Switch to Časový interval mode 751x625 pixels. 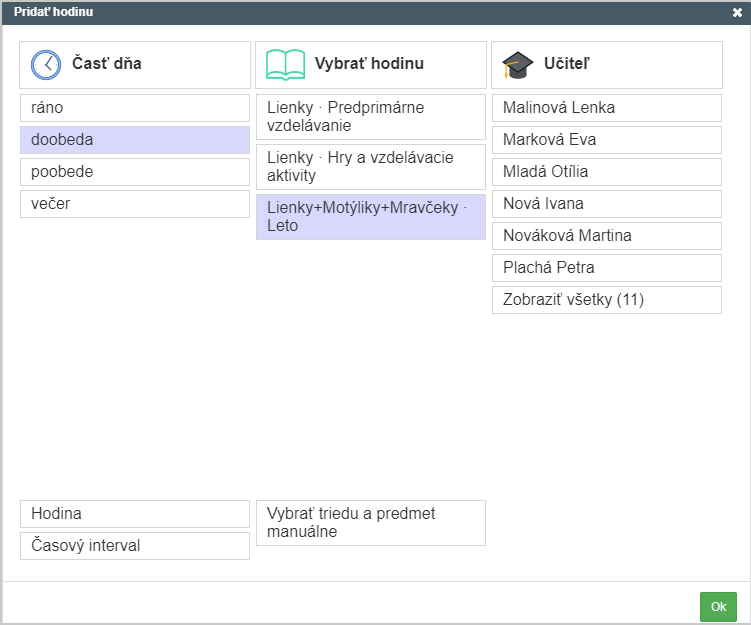click(135, 546)
